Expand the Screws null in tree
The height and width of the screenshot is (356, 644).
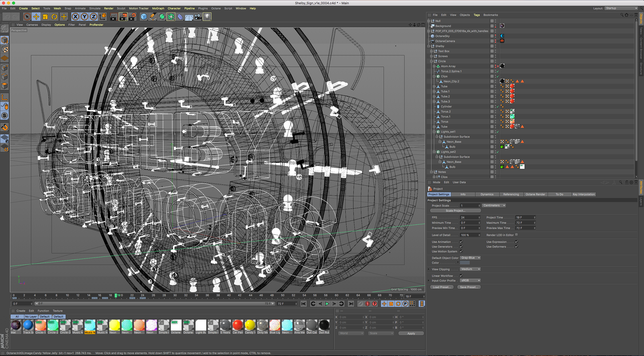click(431, 56)
